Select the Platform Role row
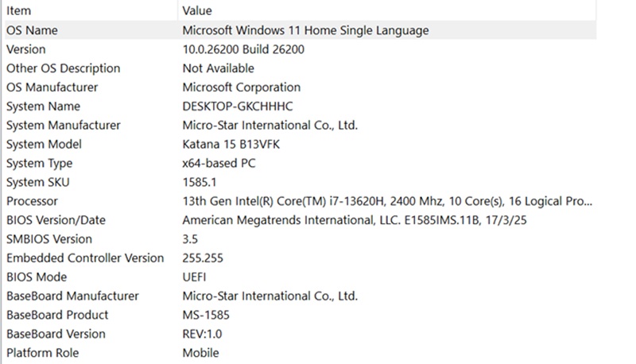Screen dimensions: 636x364 (x=301, y=353)
